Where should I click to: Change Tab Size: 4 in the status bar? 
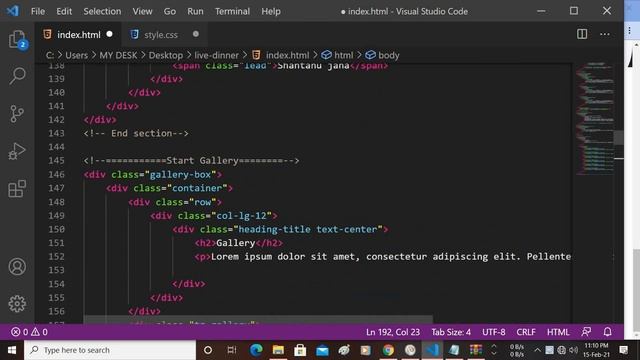pos(451,332)
